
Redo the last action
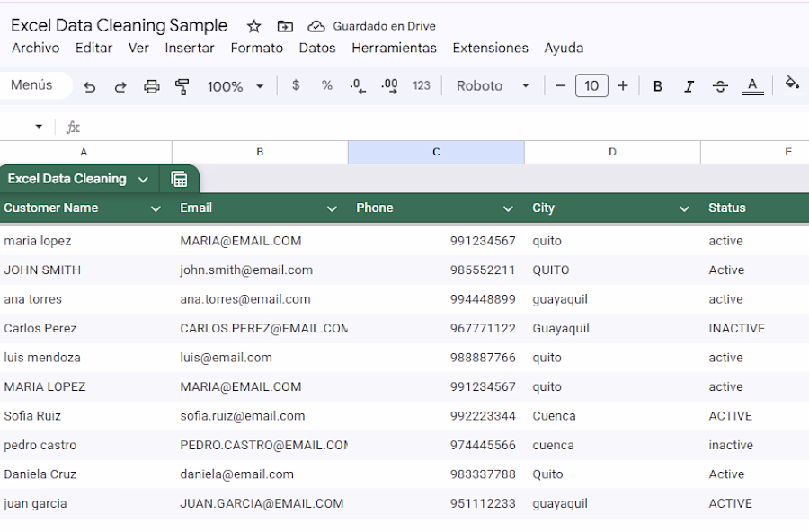click(120, 86)
